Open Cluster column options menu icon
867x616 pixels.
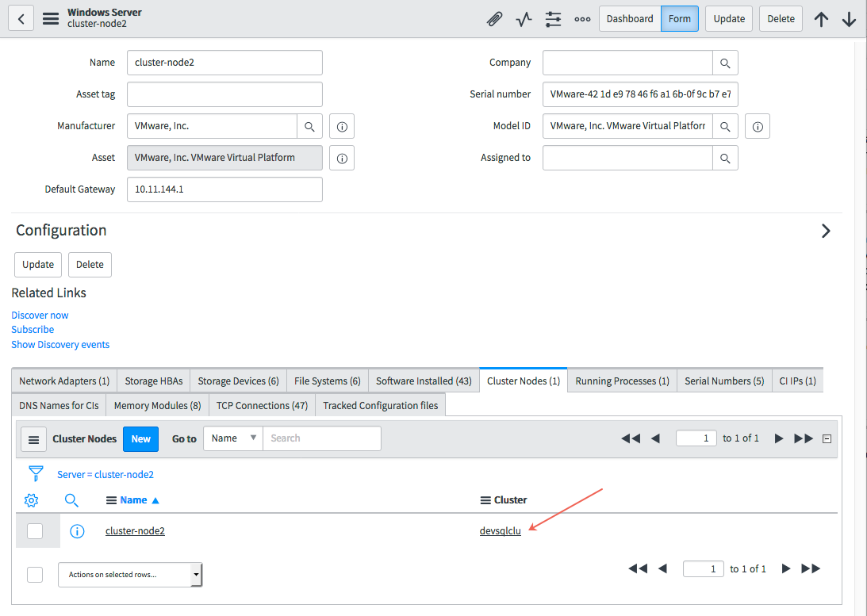[x=485, y=500]
